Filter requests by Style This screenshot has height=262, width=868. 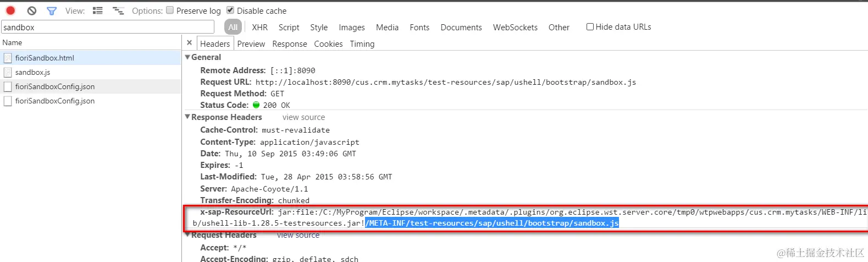[319, 27]
